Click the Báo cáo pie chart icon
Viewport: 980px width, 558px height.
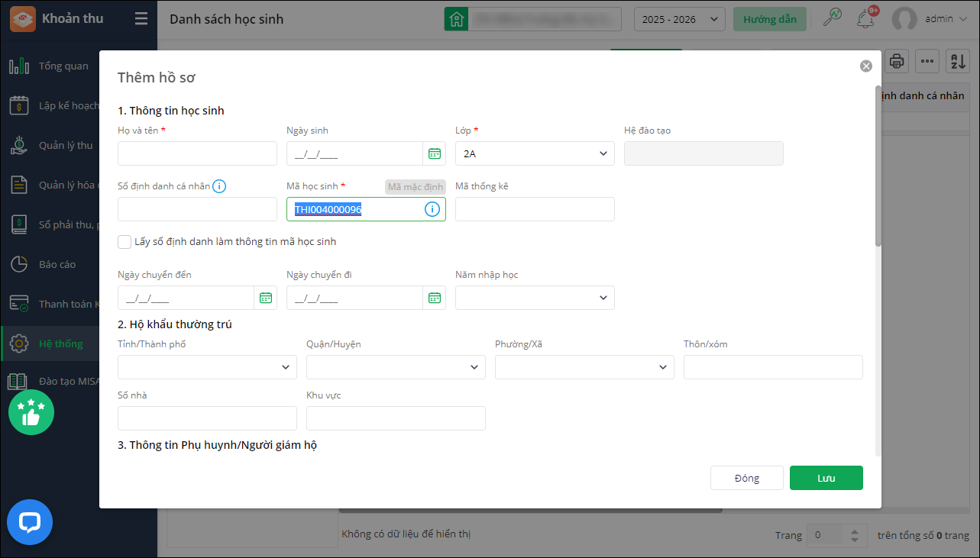(19, 264)
